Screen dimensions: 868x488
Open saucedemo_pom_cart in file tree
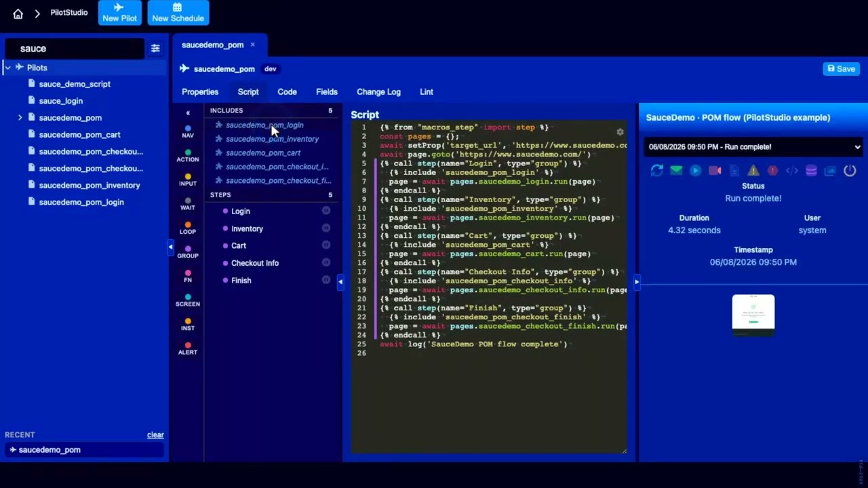point(79,135)
